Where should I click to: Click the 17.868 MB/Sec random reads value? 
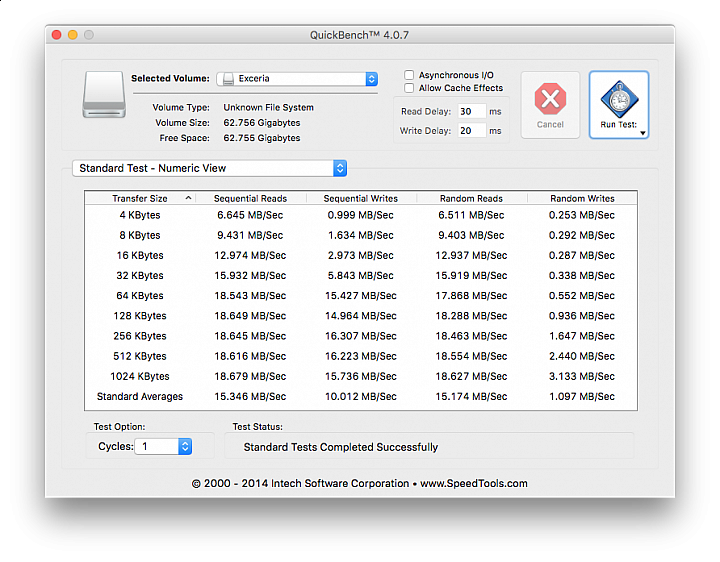(472, 296)
